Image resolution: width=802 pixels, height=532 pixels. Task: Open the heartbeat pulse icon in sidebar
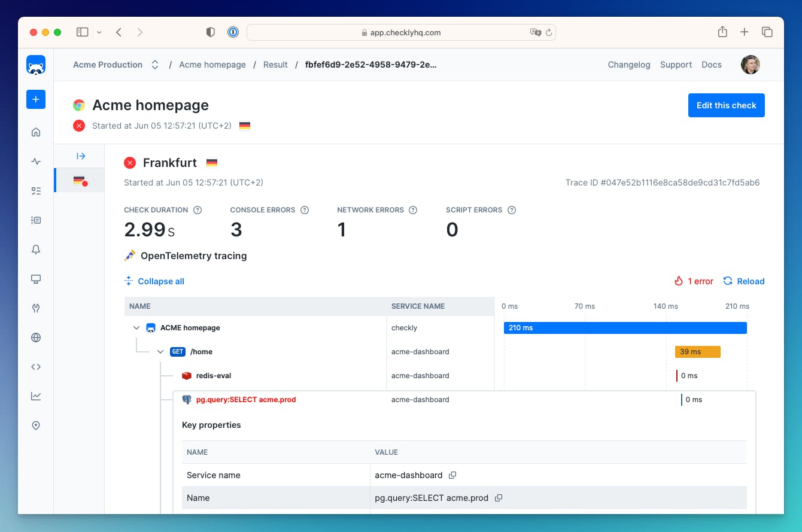(36, 162)
